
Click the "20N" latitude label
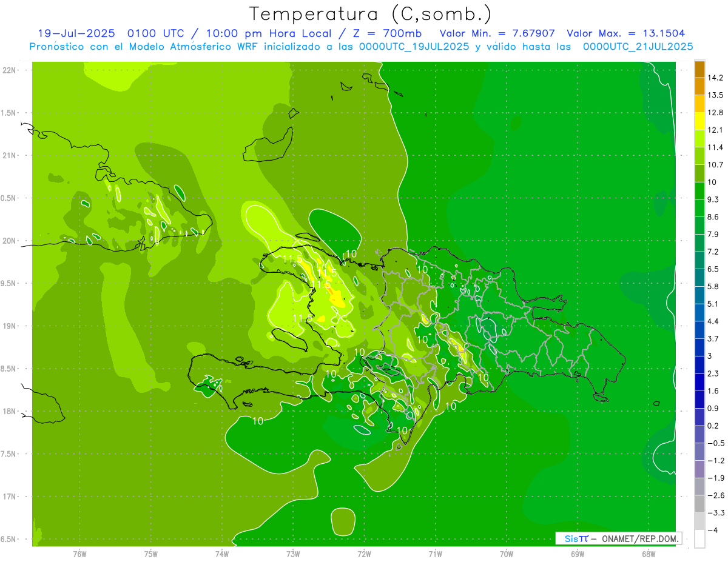coord(8,241)
